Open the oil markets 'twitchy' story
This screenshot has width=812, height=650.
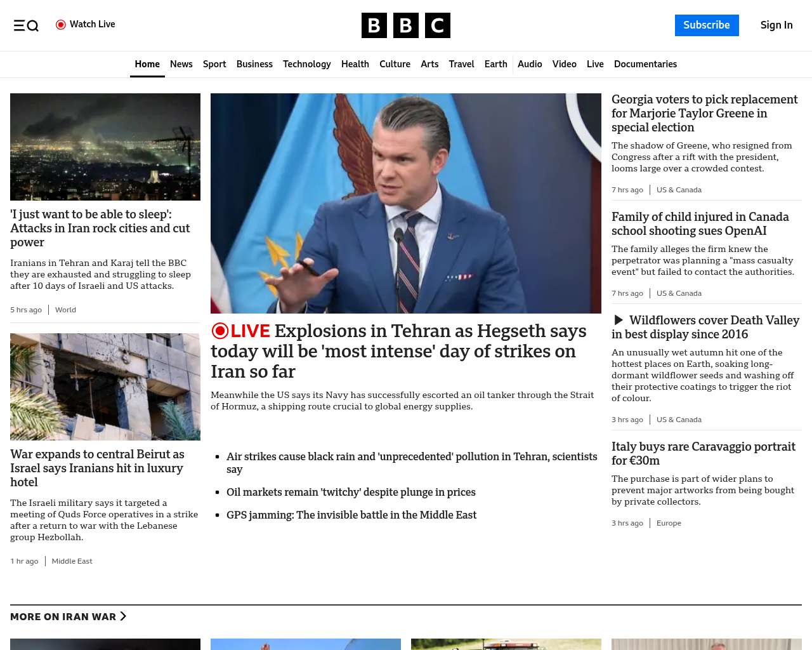351,492
